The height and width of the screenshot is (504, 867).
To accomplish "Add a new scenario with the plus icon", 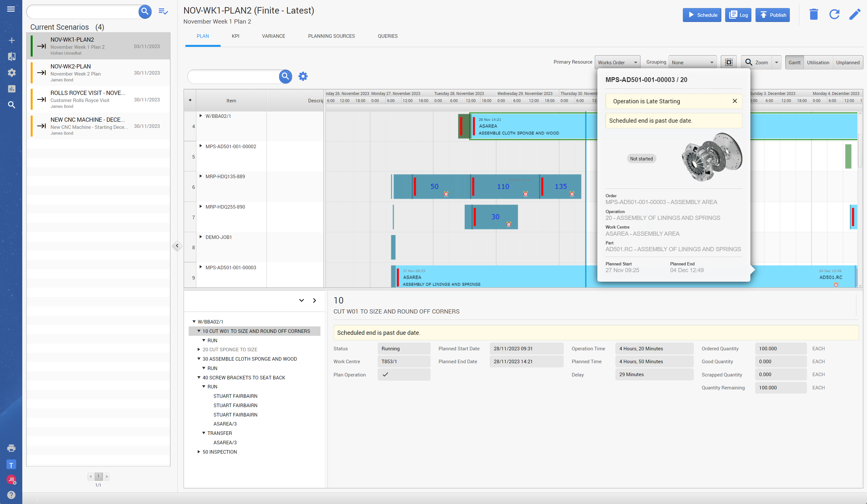I will [x=11, y=40].
